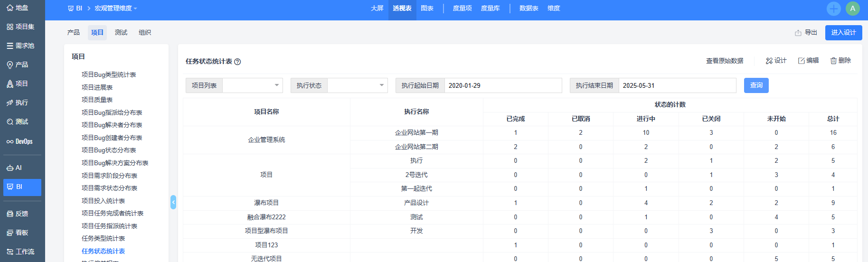The height and width of the screenshot is (262, 868).
Task: Click the 企业网站第一期 table cell
Action: [416, 133]
